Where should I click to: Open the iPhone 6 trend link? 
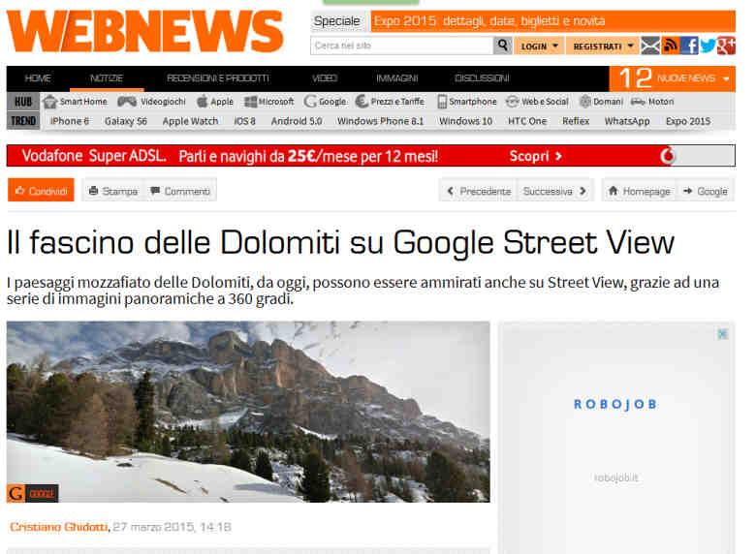70,121
